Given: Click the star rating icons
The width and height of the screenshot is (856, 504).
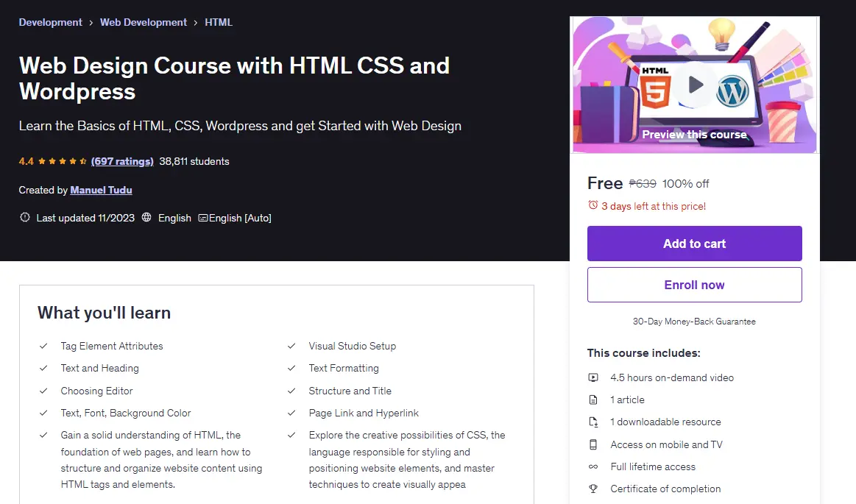Looking at the screenshot, I should 63,161.
